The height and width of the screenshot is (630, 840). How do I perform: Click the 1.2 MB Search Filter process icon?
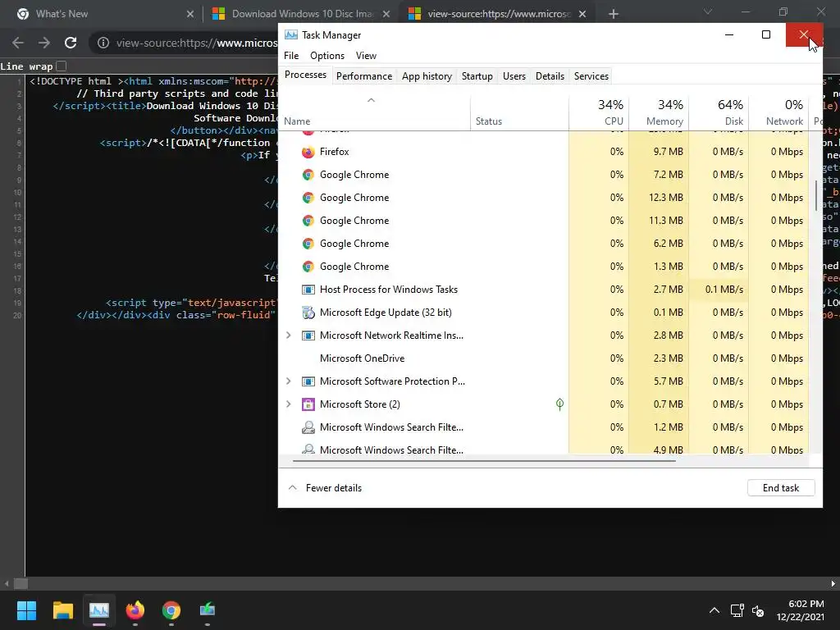pyautogui.click(x=308, y=427)
